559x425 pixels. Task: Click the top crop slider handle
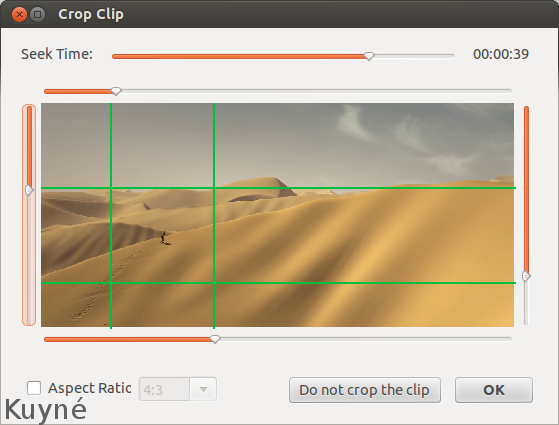click(116, 91)
